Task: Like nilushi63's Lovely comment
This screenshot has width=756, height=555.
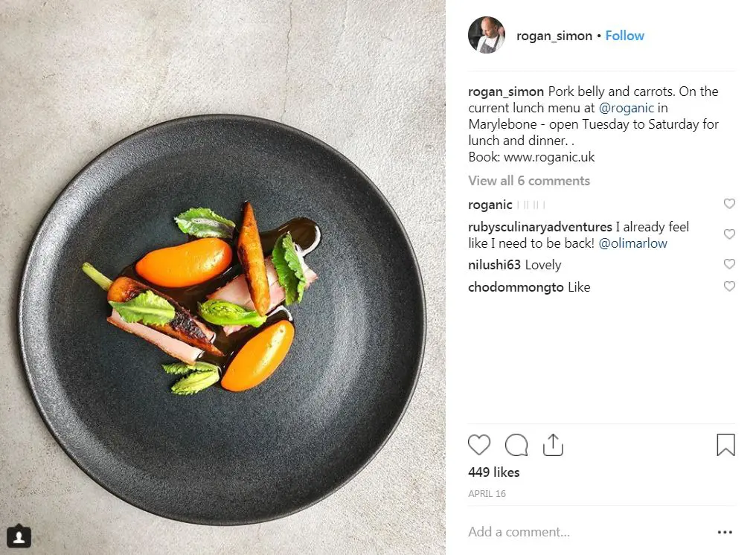Action: click(x=729, y=264)
